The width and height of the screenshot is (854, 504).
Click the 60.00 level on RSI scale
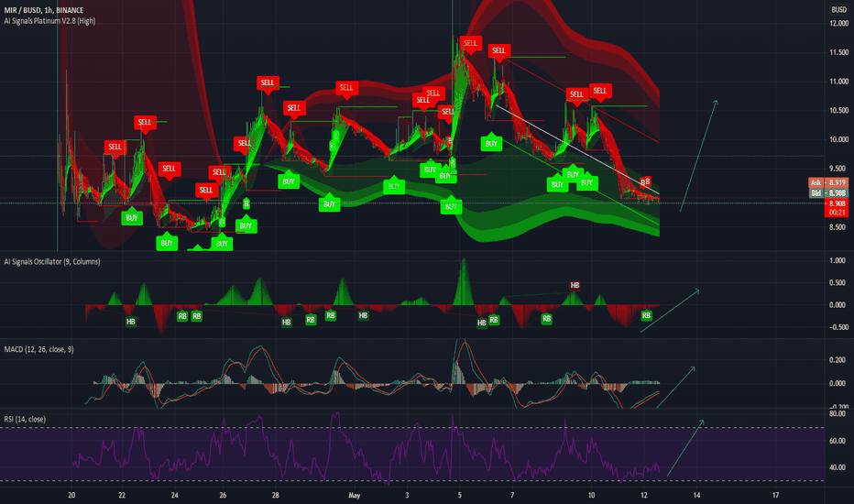(838, 441)
